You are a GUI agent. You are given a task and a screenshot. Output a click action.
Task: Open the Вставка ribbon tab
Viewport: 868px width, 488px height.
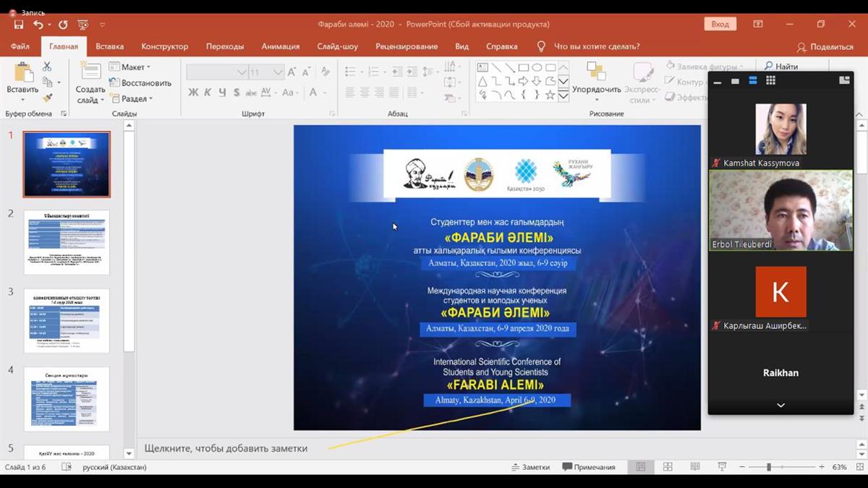point(109,46)
